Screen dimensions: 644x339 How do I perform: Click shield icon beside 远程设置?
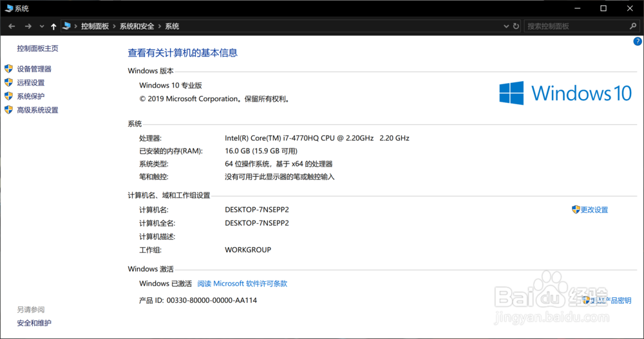[x=8, y=82]
